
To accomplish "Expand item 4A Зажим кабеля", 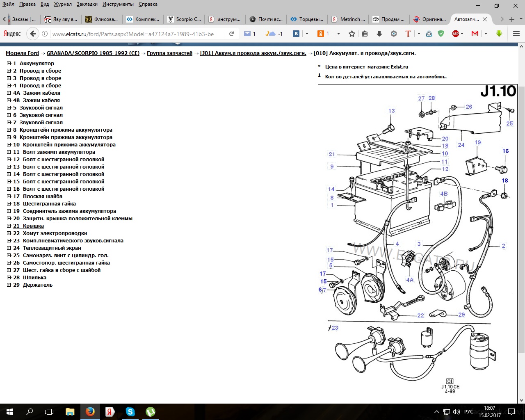I will pos(9,93).
